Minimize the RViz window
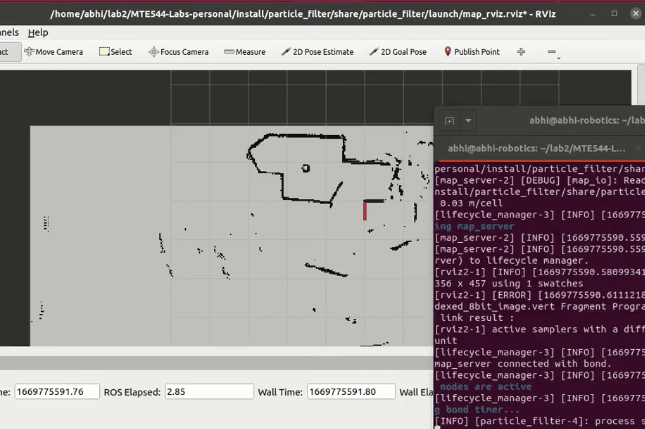Viewport: 645px width, 429px height. pyautogui.click(x=593, y=14)
